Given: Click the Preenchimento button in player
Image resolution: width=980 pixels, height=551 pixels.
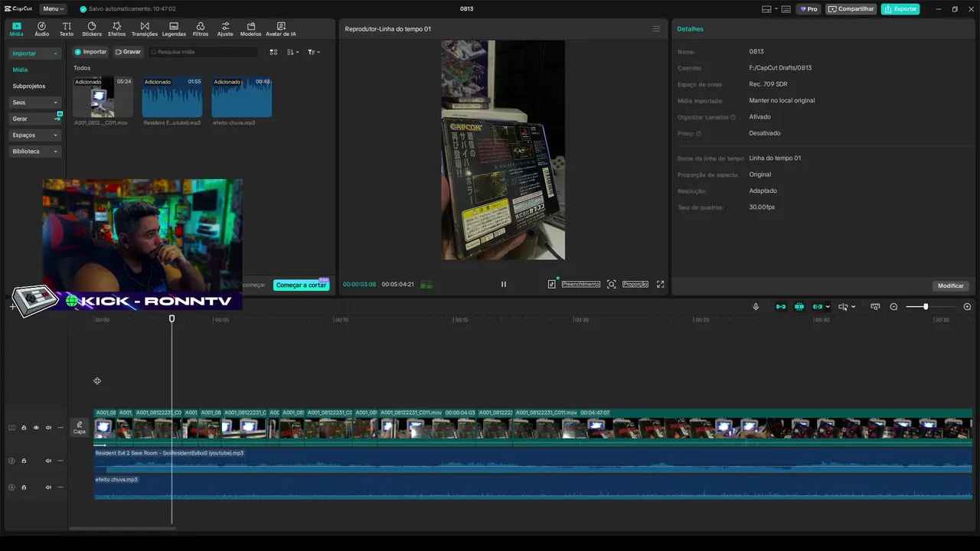Looking at the screenshot, I should coord(581,284).
